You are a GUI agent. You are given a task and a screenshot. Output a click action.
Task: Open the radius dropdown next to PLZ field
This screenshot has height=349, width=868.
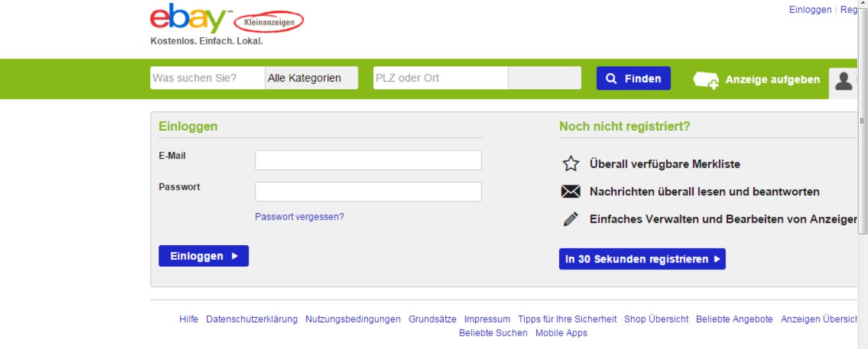click(544, 78)
